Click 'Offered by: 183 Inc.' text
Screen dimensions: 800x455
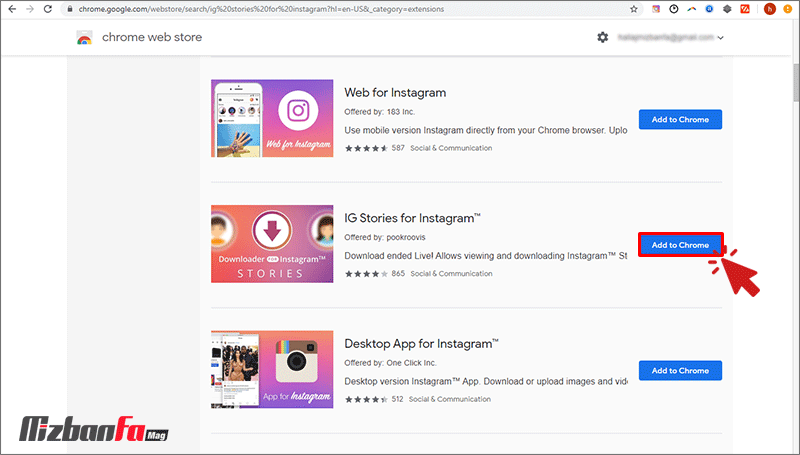pos(380,112)
